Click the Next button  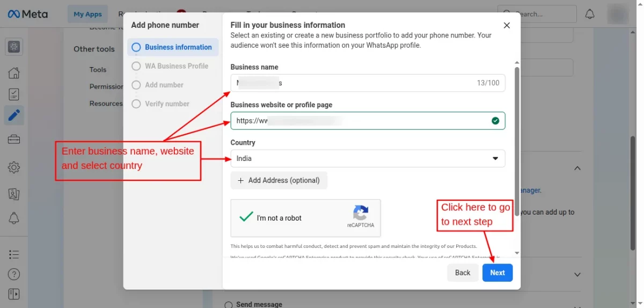497,273
